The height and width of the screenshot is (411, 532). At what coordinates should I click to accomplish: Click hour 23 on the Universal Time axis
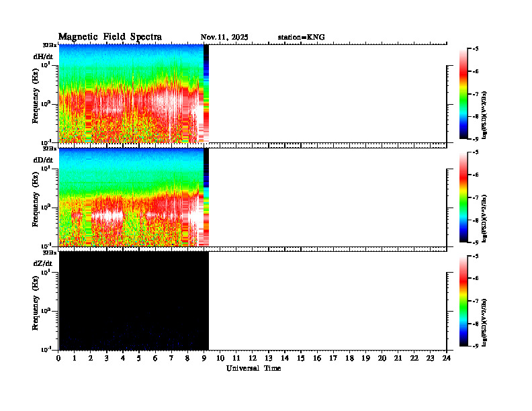tap(430, 358)
